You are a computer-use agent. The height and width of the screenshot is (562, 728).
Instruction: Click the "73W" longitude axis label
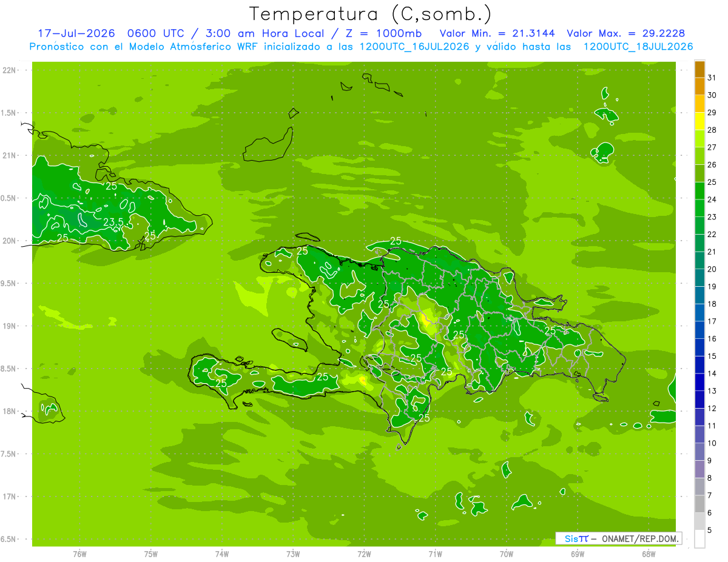pos(293,554)
